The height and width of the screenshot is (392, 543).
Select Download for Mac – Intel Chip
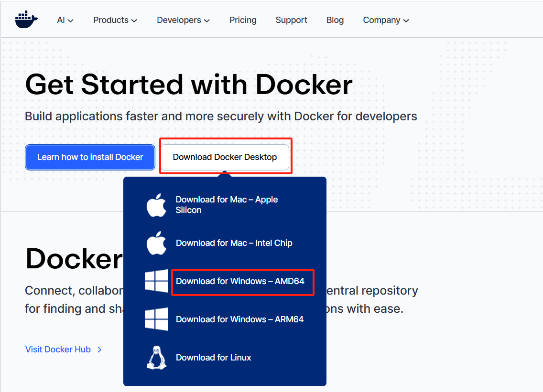234,243
